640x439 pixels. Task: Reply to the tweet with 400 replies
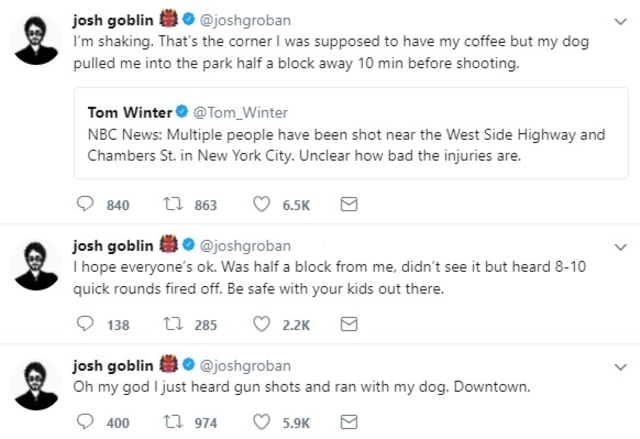(85, 422)
